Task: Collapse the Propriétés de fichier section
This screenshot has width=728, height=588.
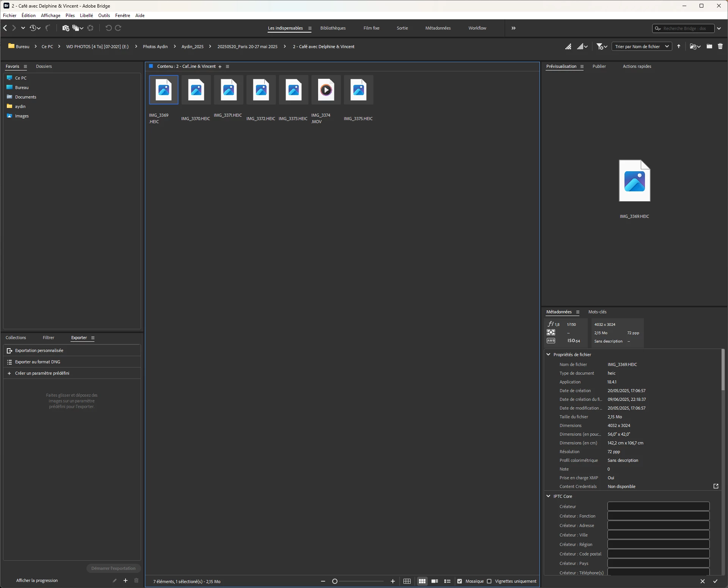Action: pos(548,355)
